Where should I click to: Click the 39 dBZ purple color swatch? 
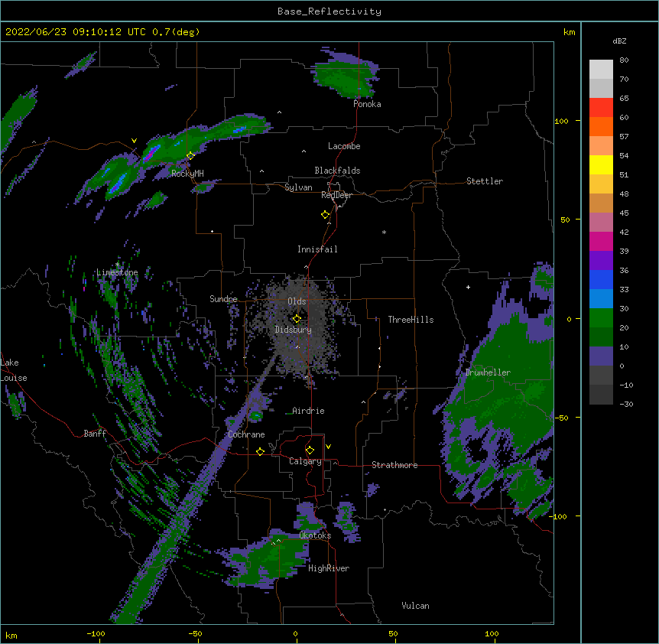click(x=601, y=260)
